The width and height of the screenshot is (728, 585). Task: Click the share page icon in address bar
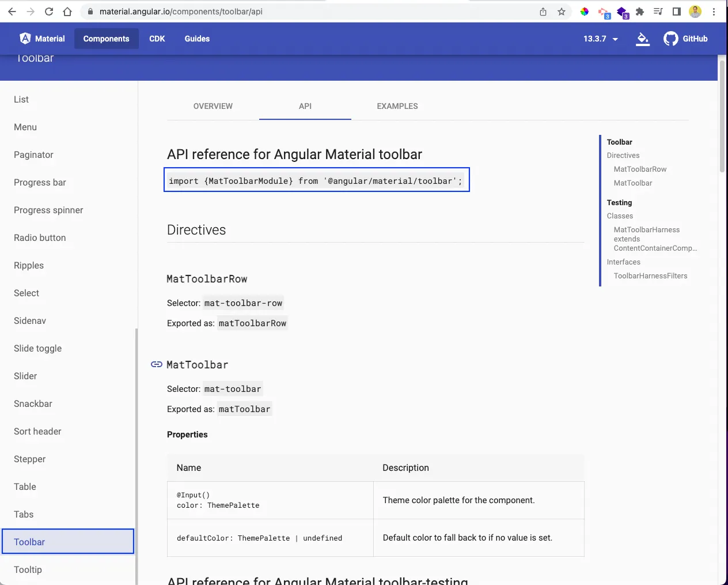(x=543, y=12)
